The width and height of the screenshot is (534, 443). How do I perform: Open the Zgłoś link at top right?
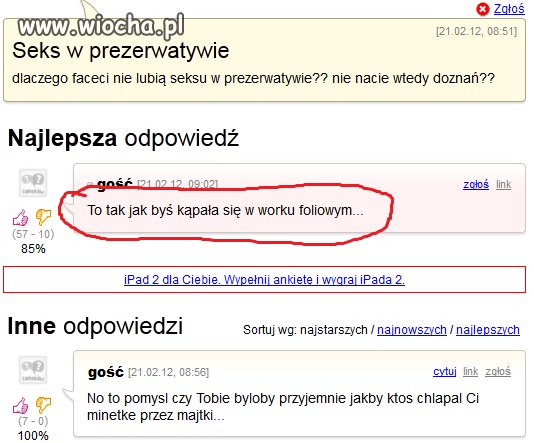[x=509, y=9]
